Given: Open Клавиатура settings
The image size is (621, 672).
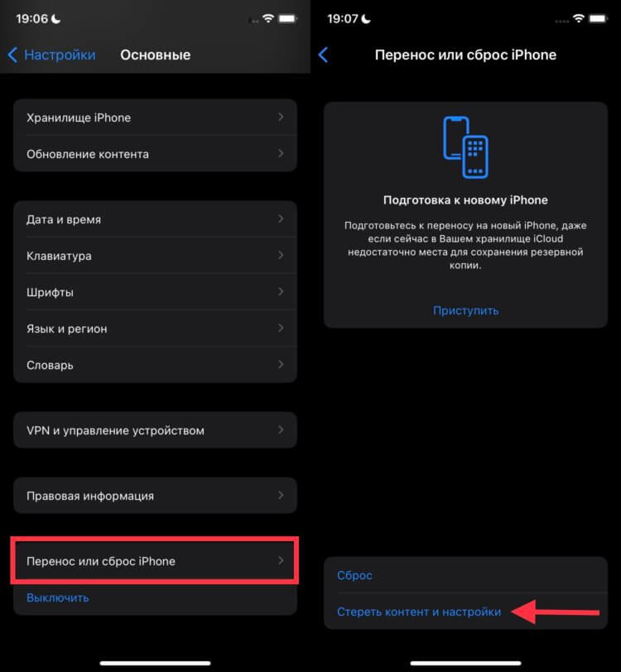Looking at the screenshot, I should pos(156,256).
